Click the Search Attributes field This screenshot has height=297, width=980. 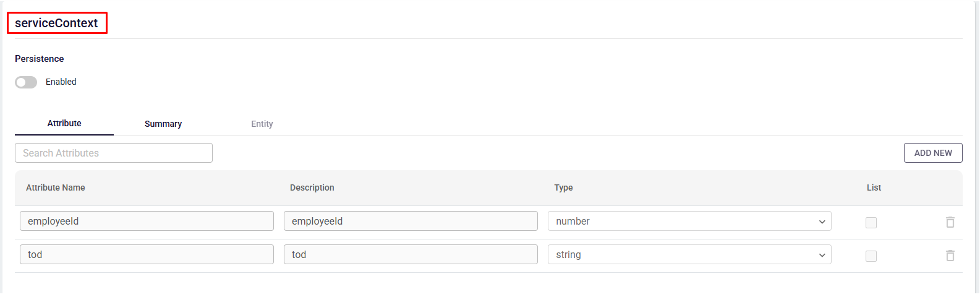114,153
